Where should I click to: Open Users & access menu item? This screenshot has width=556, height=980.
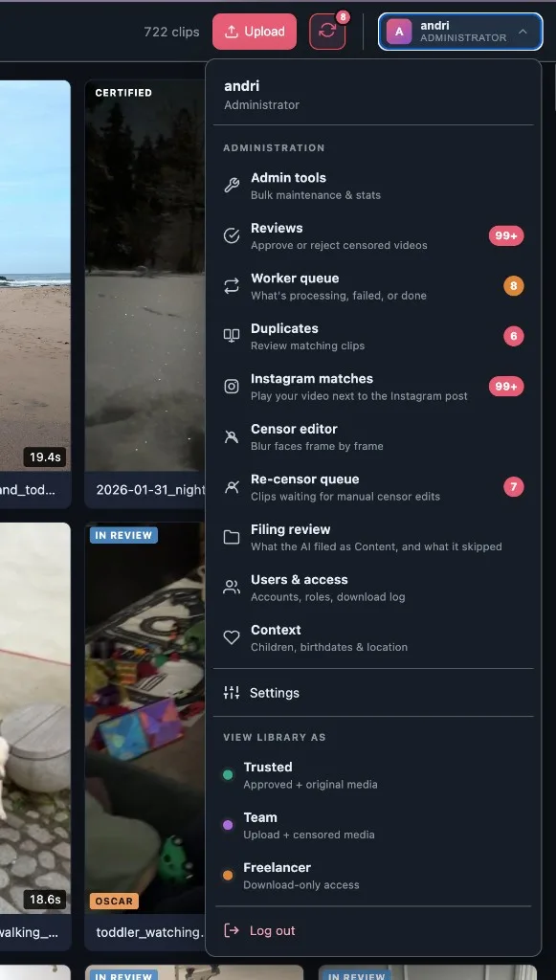(373, 588)
